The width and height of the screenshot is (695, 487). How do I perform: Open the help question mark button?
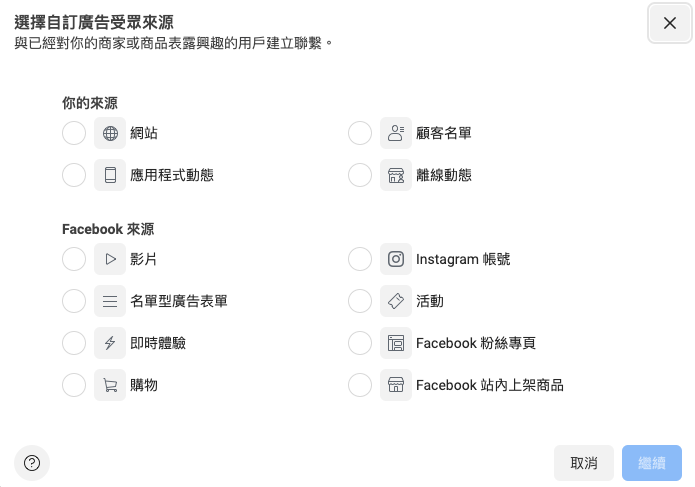[32, 463]
